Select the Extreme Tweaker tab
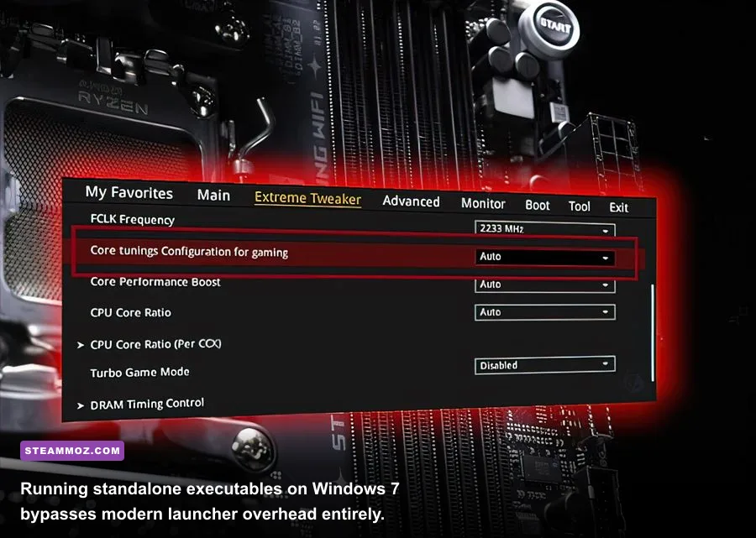This screenshot has width=756, height=538. click(307, 198)
